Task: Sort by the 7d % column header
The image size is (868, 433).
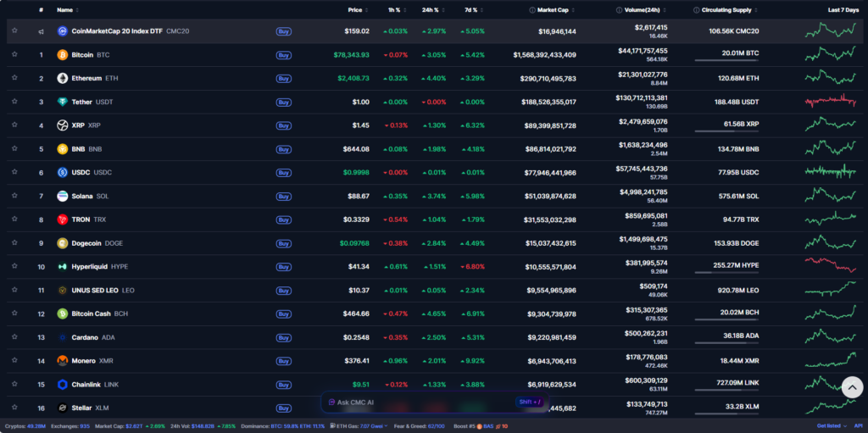Action: (471, 10)
